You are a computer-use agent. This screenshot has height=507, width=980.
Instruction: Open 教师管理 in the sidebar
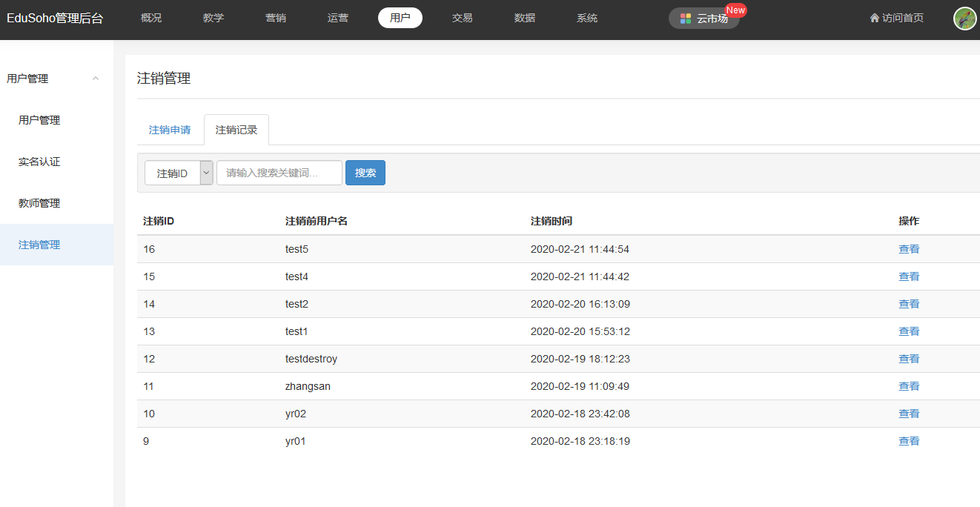(39, 203)
